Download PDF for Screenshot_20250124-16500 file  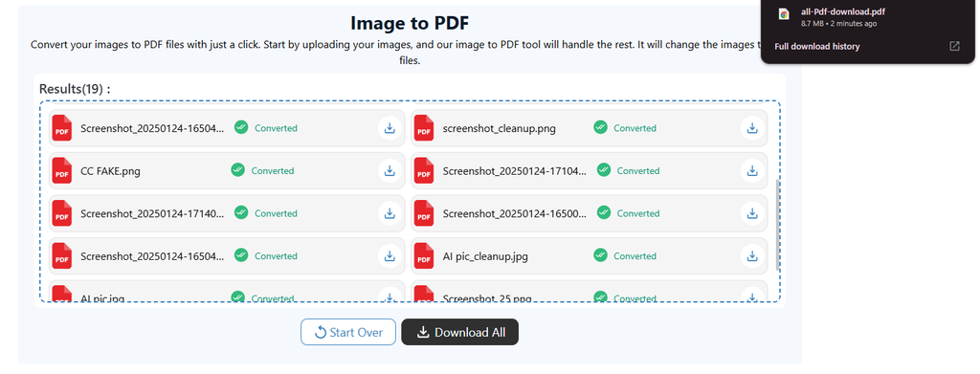(x=752, y=213)
